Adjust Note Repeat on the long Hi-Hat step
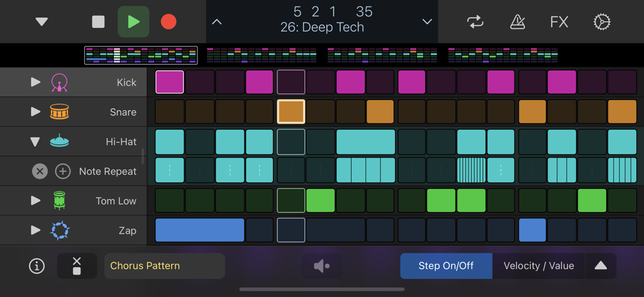This screenshot has width=644, height=297. (366, 170)
